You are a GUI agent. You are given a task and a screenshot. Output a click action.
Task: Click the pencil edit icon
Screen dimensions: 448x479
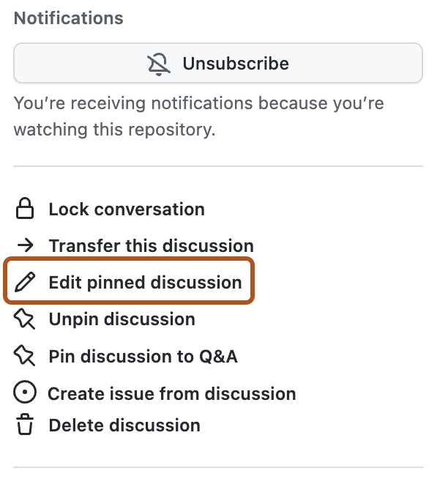25,283
